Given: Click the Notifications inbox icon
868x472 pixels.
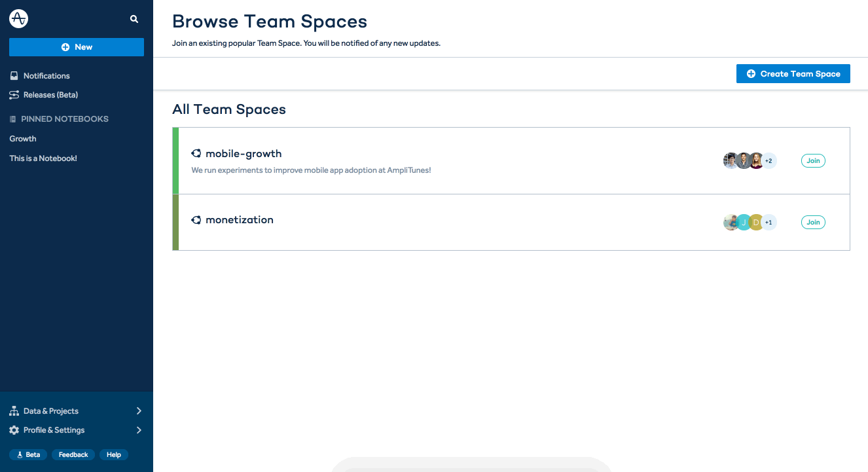Looking at the screenshot, I should tap(14, 76).
